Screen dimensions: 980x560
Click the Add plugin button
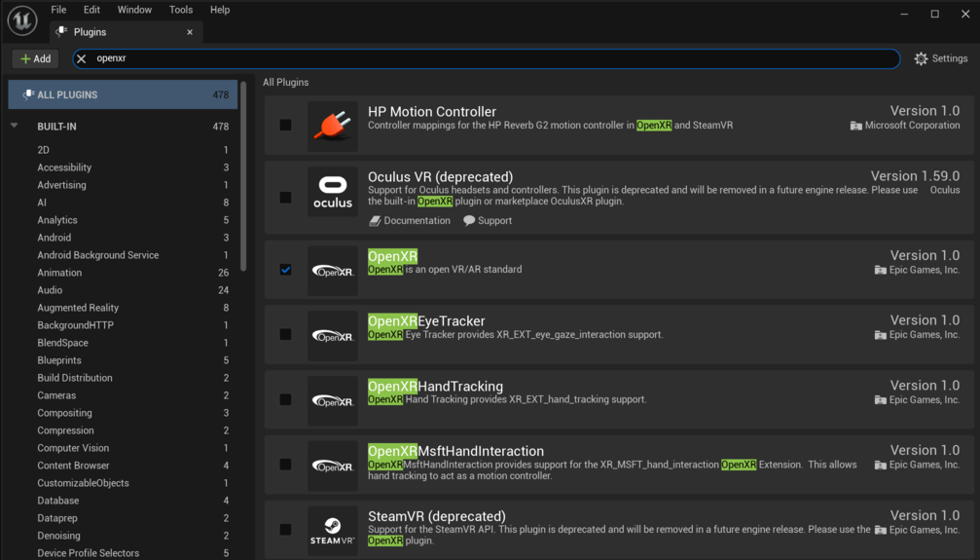(36, 59)
